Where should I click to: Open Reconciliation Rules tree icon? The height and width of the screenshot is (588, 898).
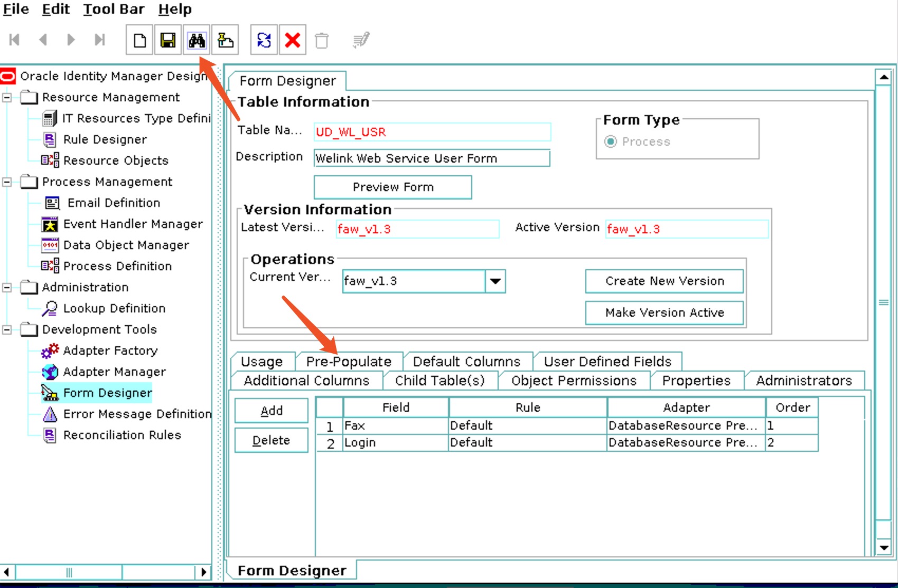(50, 435)
